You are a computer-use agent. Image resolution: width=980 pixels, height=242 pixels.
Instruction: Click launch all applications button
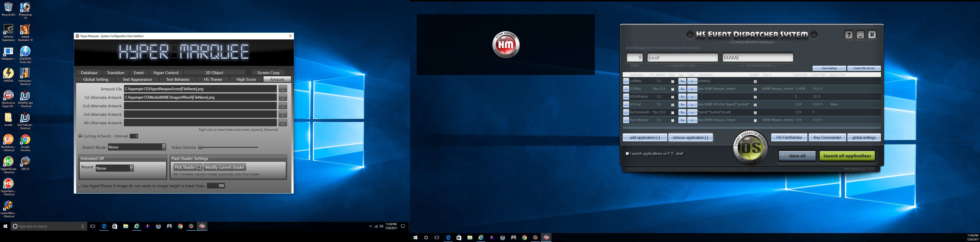coord(847,156)
